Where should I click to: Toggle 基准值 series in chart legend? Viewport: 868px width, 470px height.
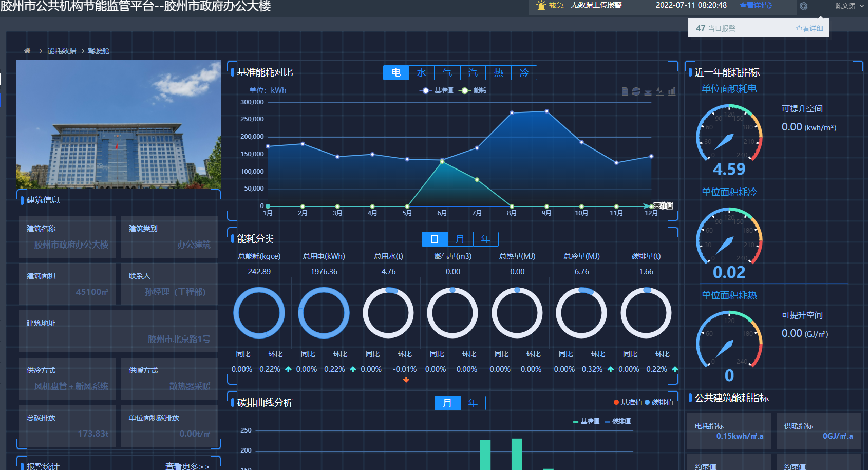click(437, 90)
